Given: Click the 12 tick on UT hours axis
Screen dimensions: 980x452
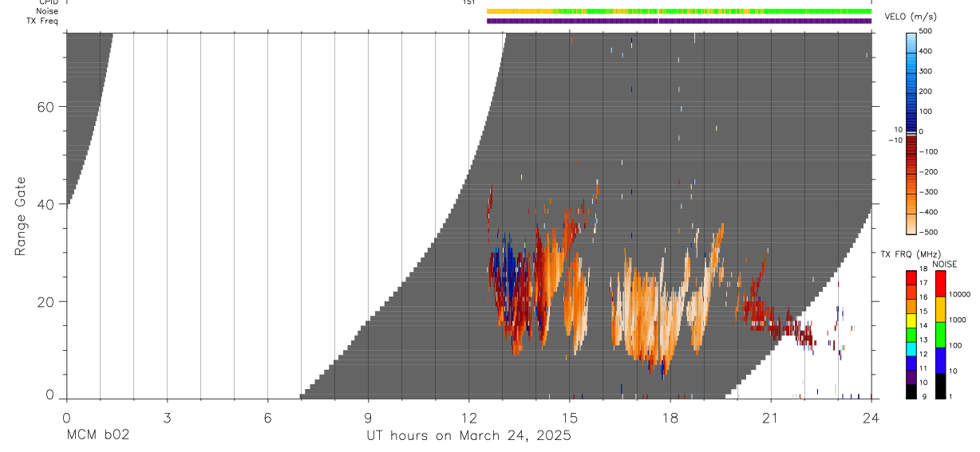Looking at the screenshot, I should click(468, 417).
